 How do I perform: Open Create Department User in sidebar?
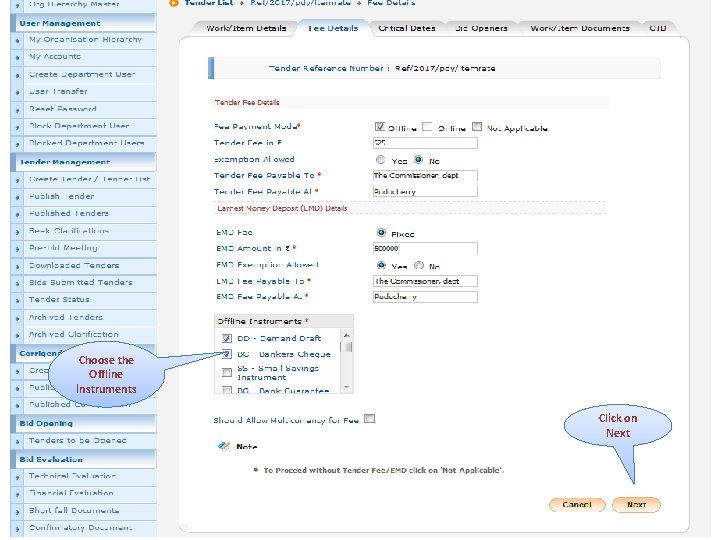pos(82,74)
